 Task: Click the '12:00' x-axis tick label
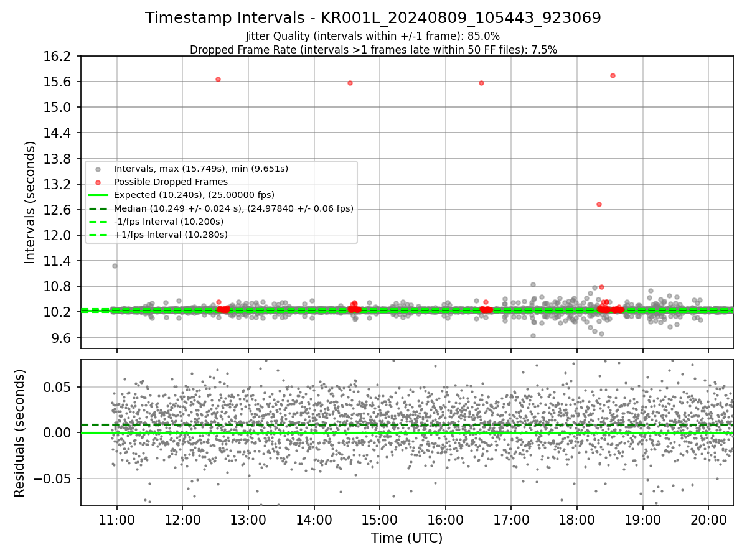(x=182, y=520)
